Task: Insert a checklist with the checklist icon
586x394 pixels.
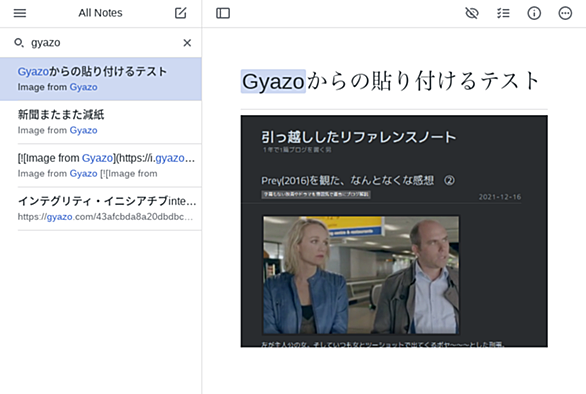Action: click(x=503, y=13)
